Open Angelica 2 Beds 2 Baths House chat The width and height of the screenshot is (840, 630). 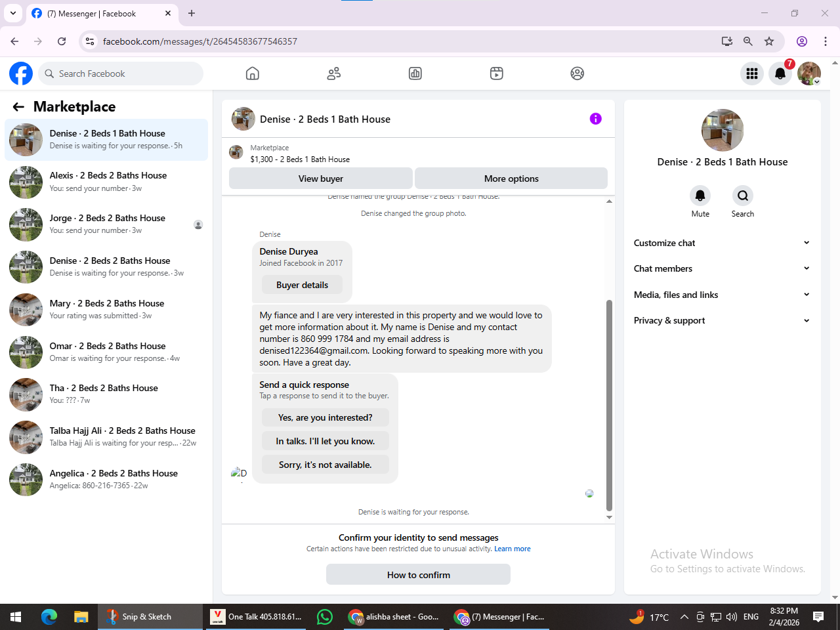(106, 480)
